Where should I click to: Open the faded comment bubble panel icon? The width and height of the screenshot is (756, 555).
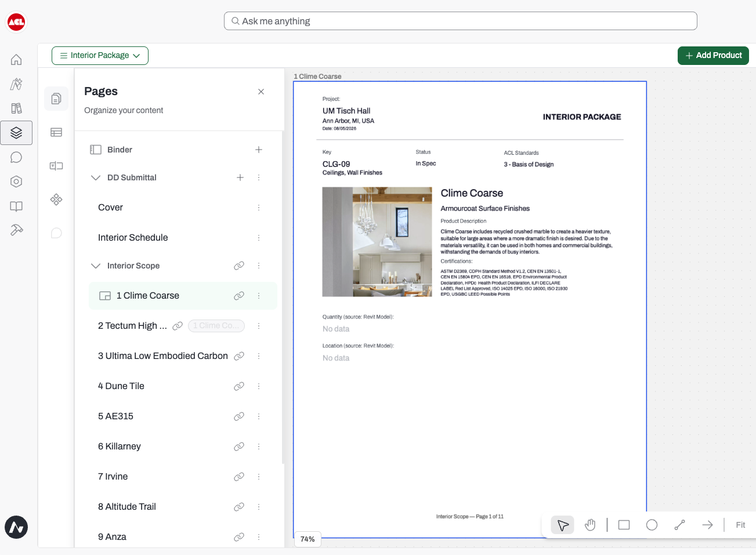56,233
